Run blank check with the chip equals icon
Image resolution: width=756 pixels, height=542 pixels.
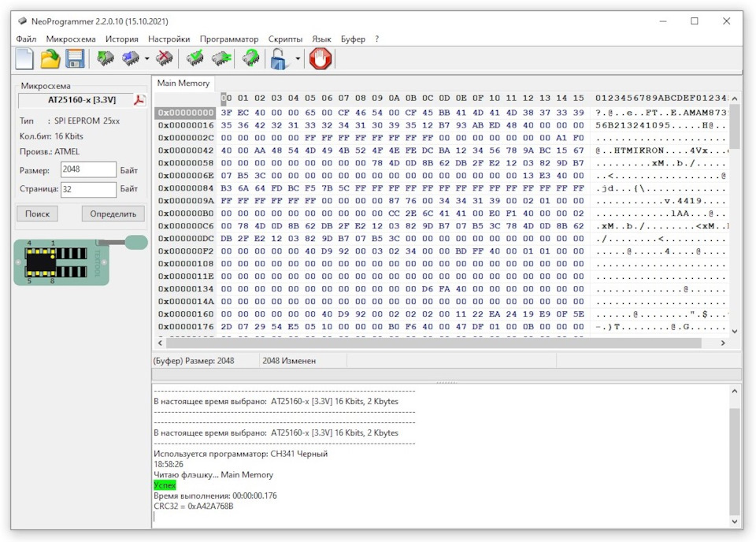221,59
